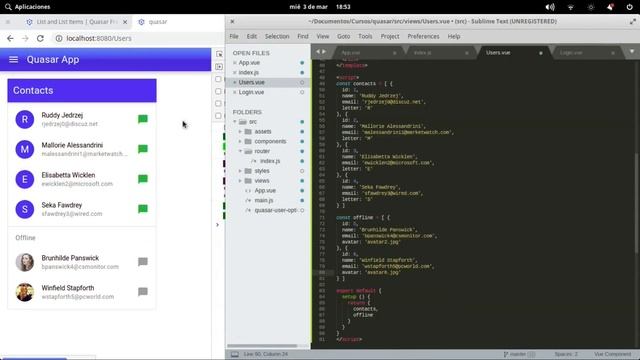This screenshot has height=360, width=640.
Task: Click the Spaces: 2 indentation setting
Action: click(x=566, y=354)
